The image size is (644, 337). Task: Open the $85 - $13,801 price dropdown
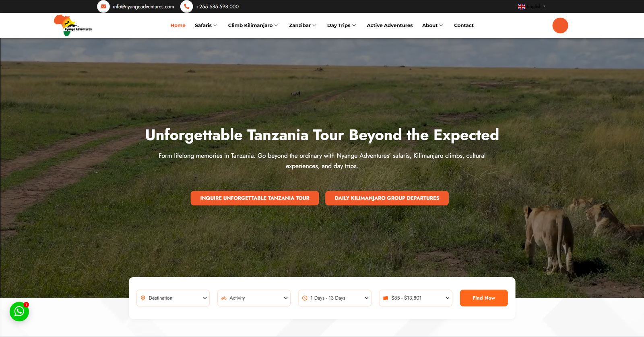click(x=416, y=298)
